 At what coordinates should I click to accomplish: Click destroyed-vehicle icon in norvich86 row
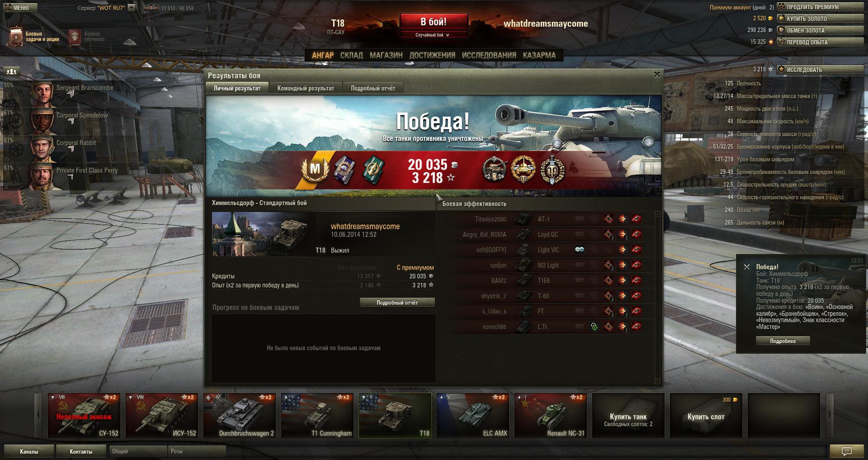click(x=637, y=327)
